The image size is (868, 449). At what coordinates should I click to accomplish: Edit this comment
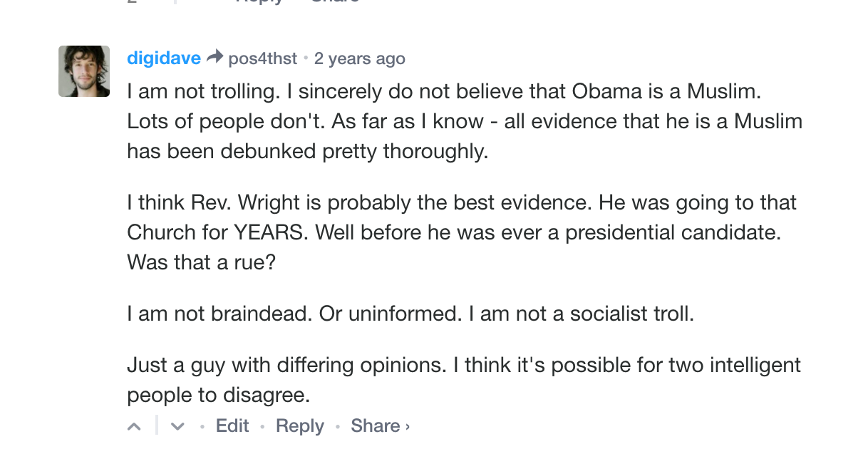[x=232, y=426]
